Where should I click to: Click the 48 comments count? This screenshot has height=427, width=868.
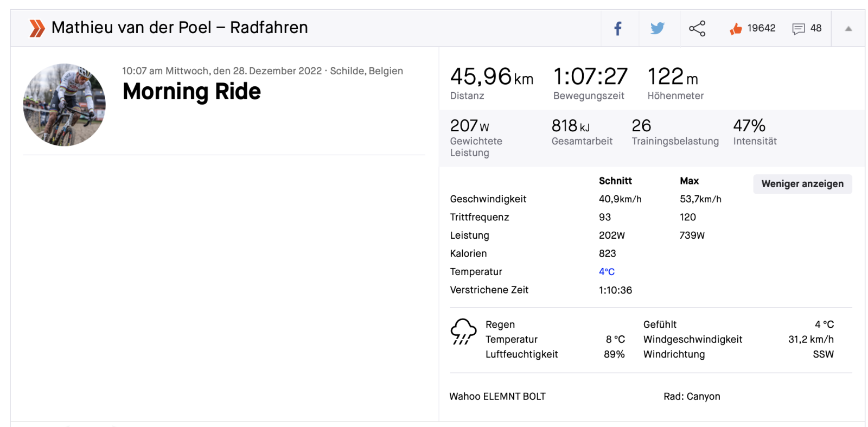click(x=815, y=28)
